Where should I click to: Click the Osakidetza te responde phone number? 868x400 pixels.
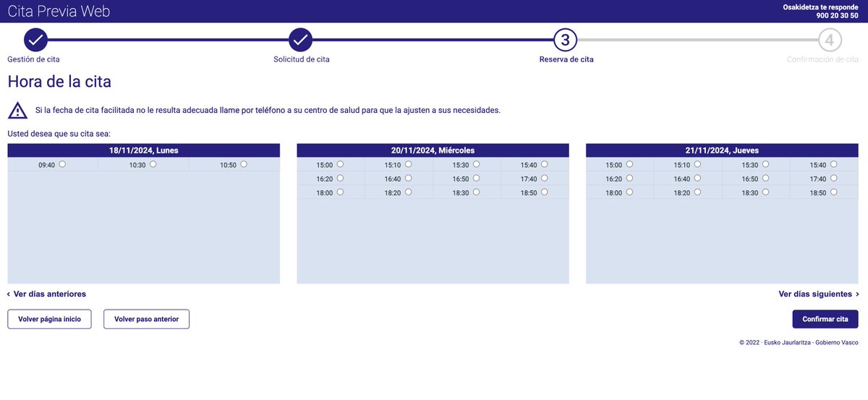click(838, 15)
